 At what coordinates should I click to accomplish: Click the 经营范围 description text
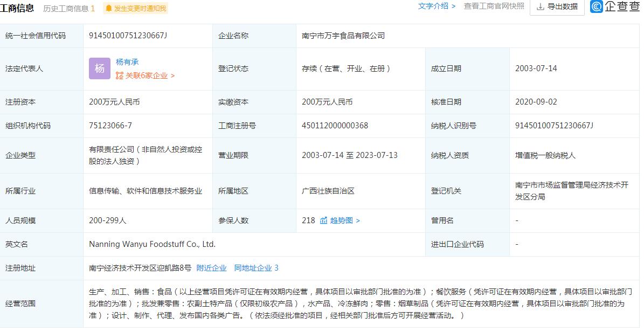click(x=361, y=304)
